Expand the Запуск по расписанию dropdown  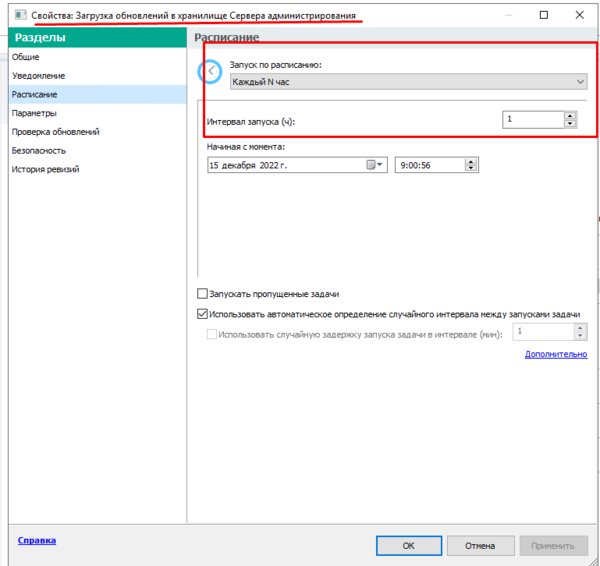coord(408,82)
